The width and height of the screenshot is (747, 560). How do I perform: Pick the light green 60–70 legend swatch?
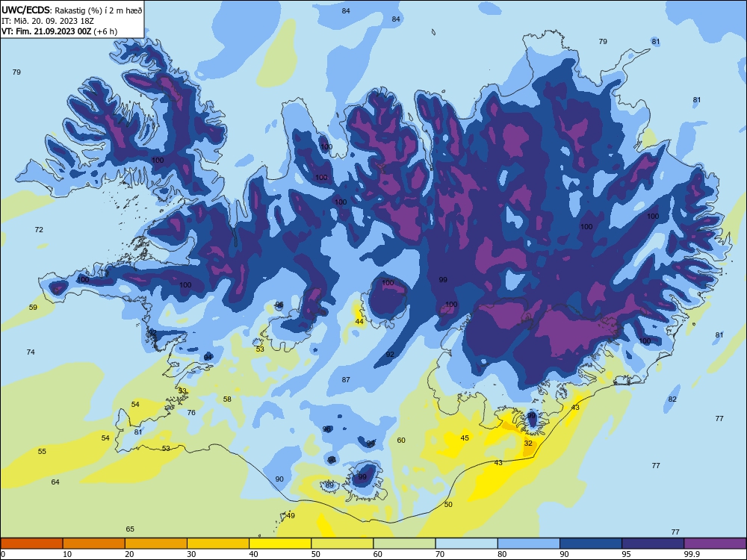[404, 544]
